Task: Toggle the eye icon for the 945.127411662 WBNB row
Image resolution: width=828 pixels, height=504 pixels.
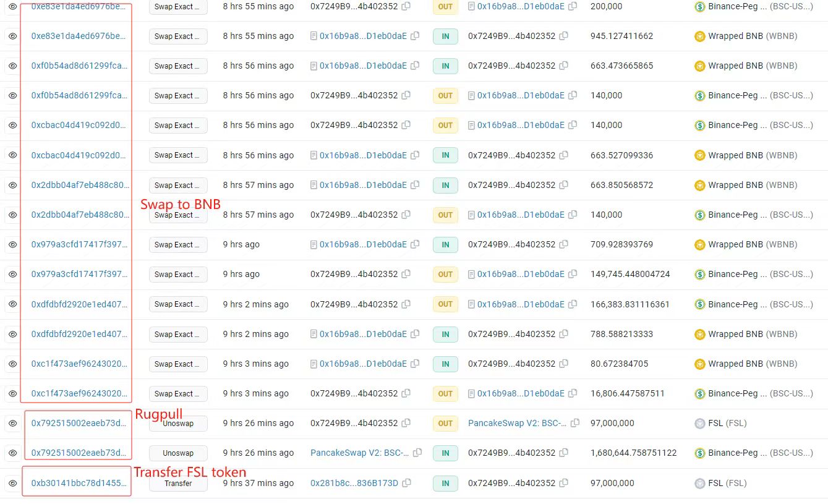Action: pos(12,36)
